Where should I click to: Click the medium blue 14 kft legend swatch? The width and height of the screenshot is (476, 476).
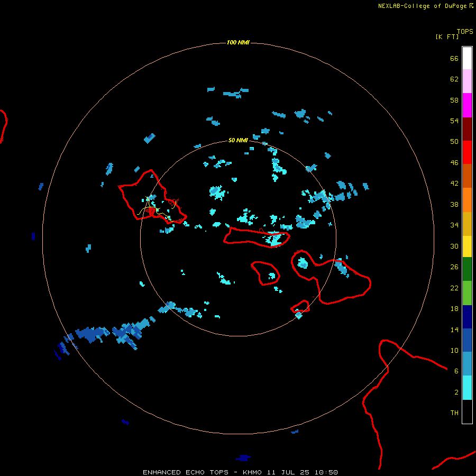[467, 340]
